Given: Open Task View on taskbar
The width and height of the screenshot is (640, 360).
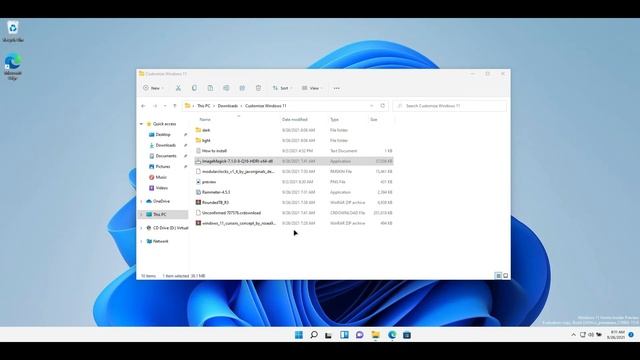Looking at the screenshot, I should (x=329, y=335).
